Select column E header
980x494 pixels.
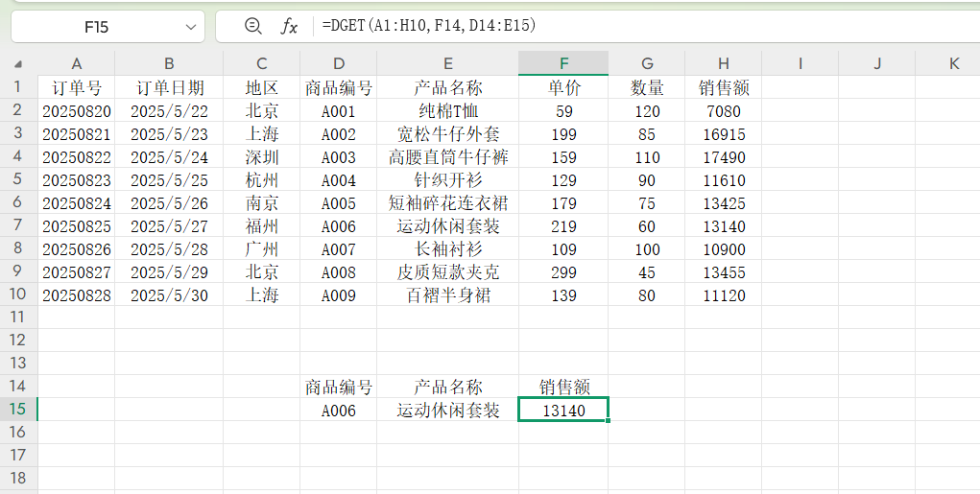(x=447, y=63)
